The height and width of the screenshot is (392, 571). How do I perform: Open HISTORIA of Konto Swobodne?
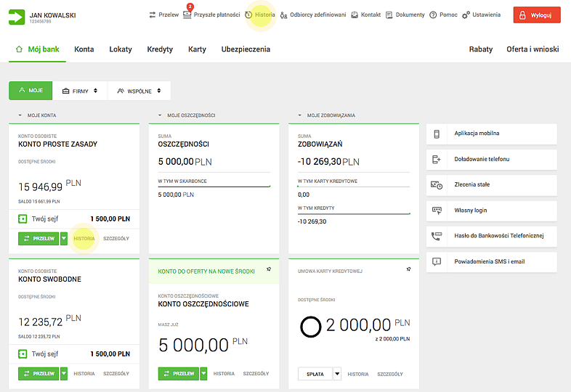click(84, 374)
